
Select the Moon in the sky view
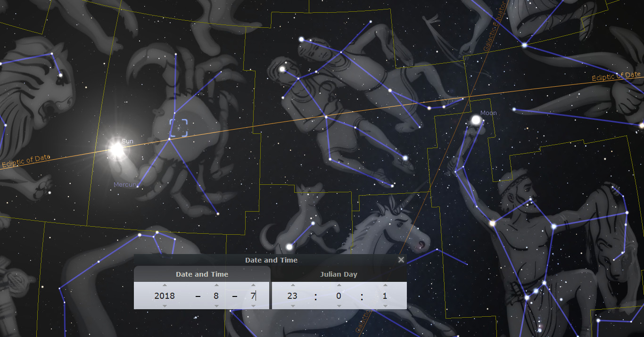point(476,121)
